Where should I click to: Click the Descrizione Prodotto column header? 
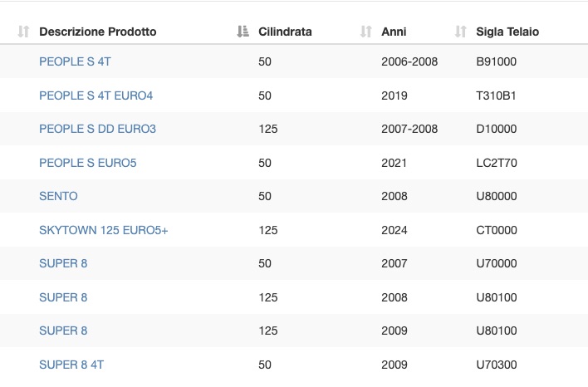(x=98, y=32)
